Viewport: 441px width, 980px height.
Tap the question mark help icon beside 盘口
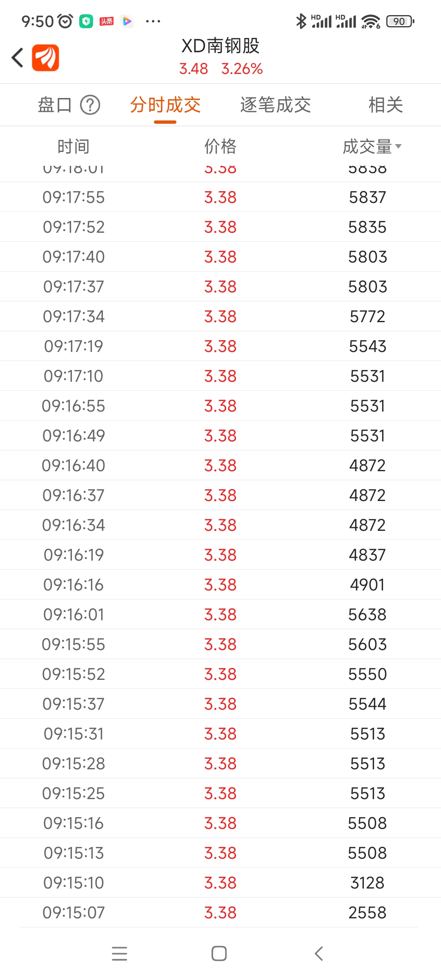click(90, 105)
